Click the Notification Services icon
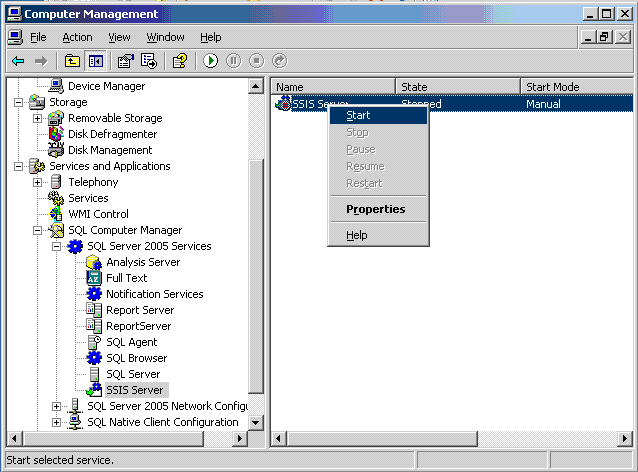Screen dimensions: 638x472 (94, 294)
